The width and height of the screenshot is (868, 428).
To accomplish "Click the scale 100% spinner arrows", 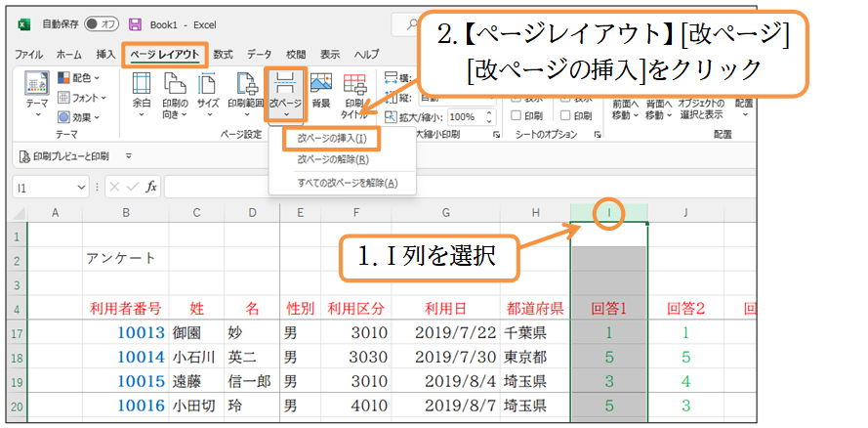I will pyautogui.click(x=489, y=117).
